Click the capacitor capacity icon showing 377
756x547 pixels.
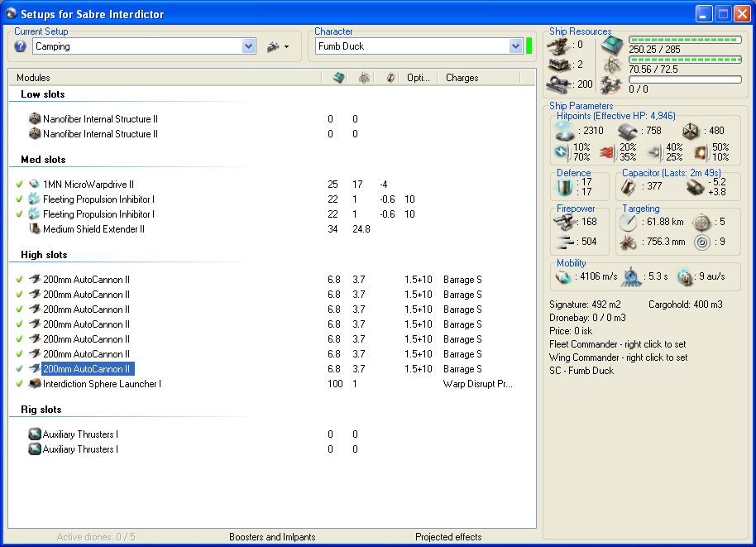(629, 187)
